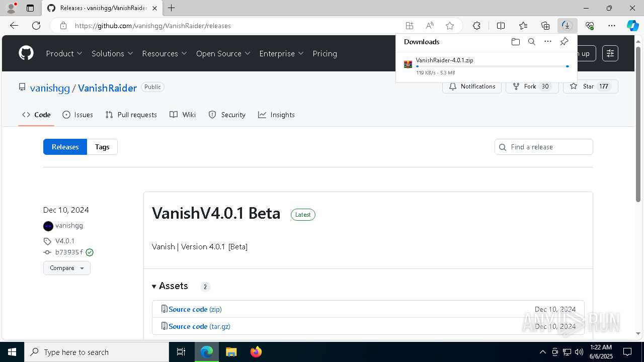Open the app available icon in address bar
This screenshot has width=644, height=362.
pyautogui.click(x=410, y=26)
